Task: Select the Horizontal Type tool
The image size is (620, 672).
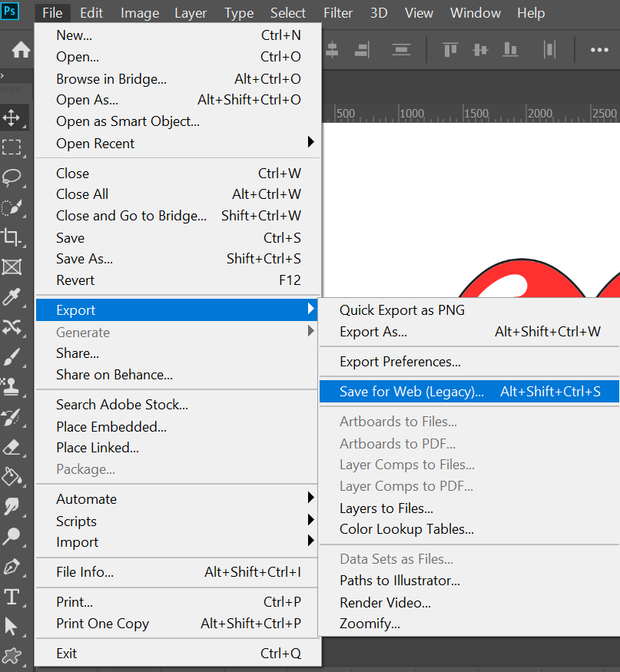Action: click(12, 597)
